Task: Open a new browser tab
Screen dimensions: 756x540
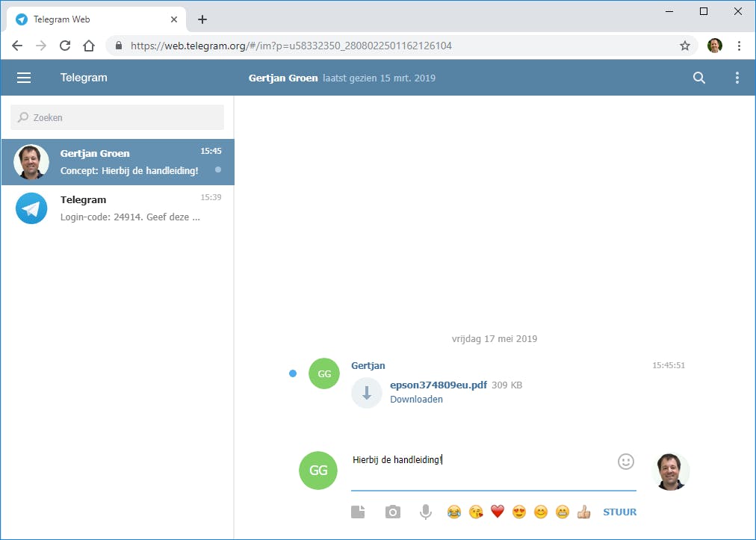Action: pos(202,19)
